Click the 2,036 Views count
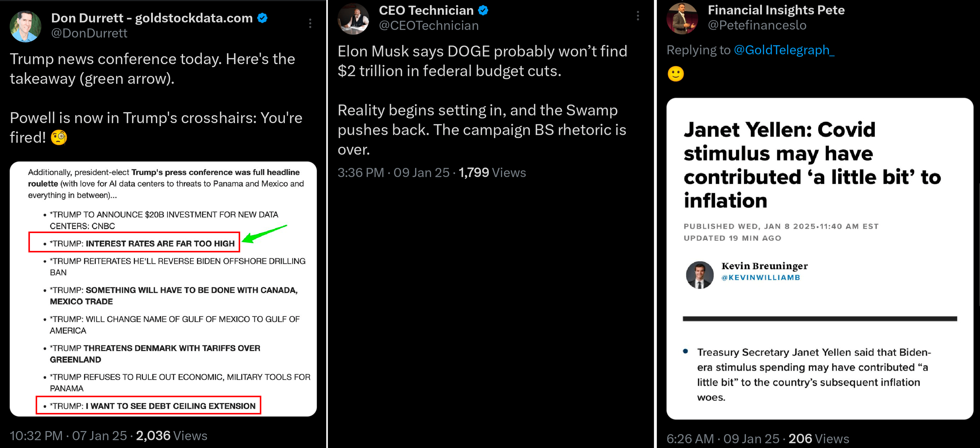980x448 pixels. pos(171,435)
